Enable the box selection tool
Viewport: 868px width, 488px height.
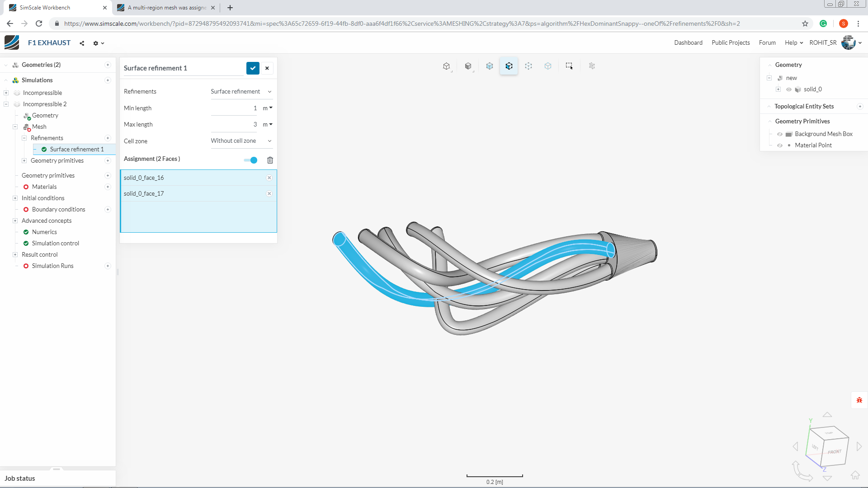coord(569,66)
